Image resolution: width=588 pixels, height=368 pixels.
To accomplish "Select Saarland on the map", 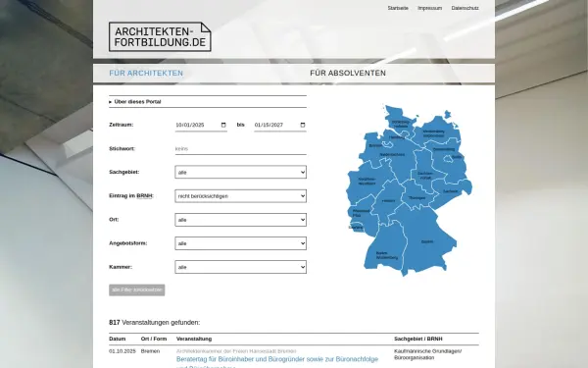I will pos(356,228).
